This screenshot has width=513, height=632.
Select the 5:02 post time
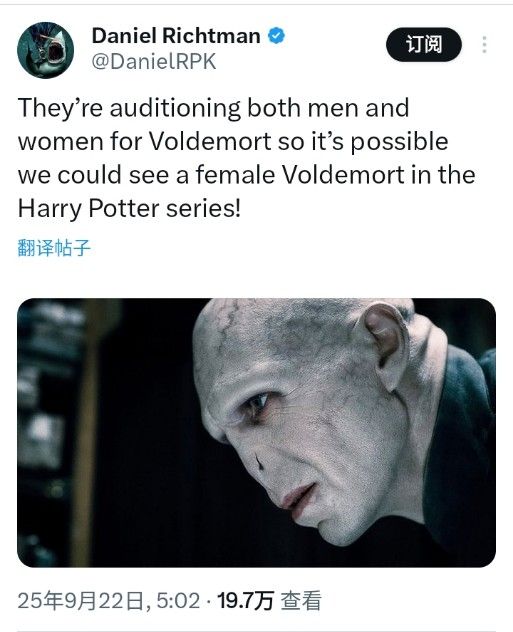coord(178,601)
